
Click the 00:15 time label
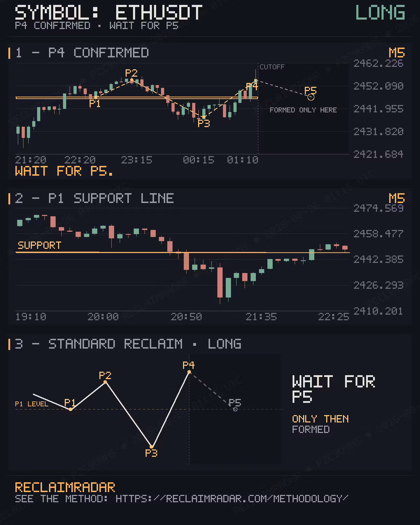[198, 160]
